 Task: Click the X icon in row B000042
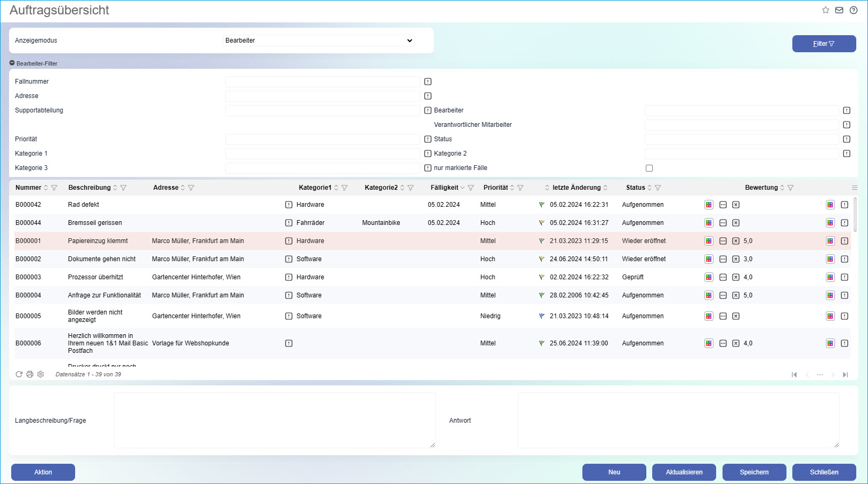coord(736,205)
